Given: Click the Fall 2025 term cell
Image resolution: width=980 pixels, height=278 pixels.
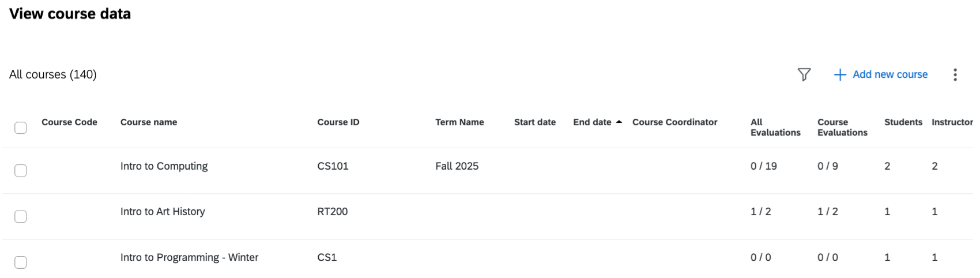Looking at the screenshot, I should click(457, 166).
